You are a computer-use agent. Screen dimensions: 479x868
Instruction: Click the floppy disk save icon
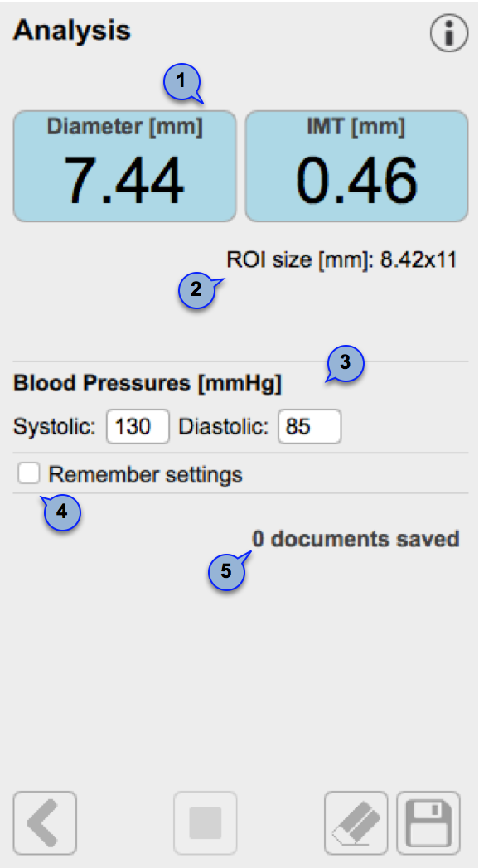pos(428,822)
